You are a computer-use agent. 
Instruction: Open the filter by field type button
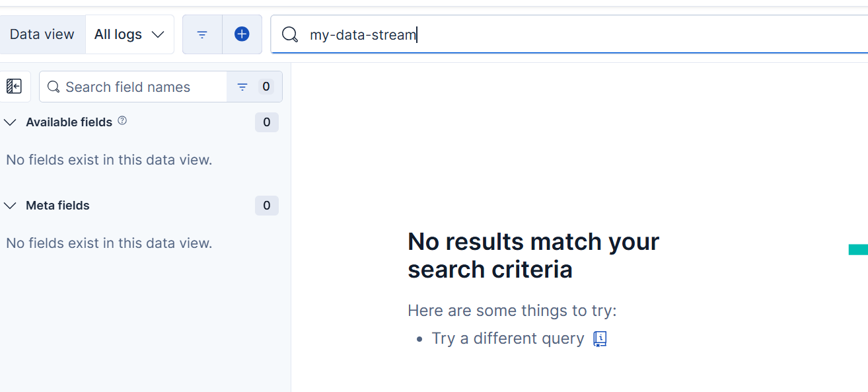(254, 87)
